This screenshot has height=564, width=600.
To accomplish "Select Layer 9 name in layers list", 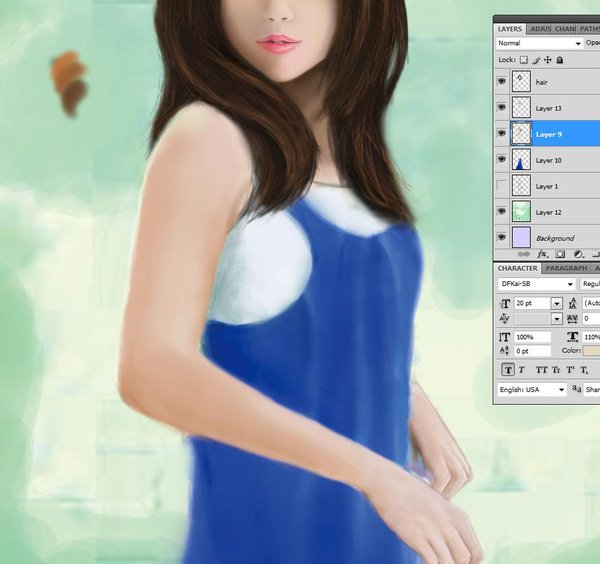I will [x=548, y=134].
